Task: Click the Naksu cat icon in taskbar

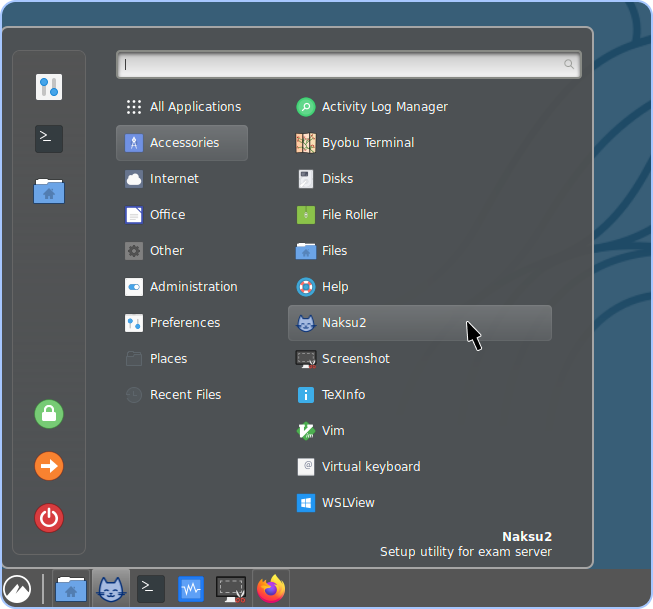Action: click(111, 589)
